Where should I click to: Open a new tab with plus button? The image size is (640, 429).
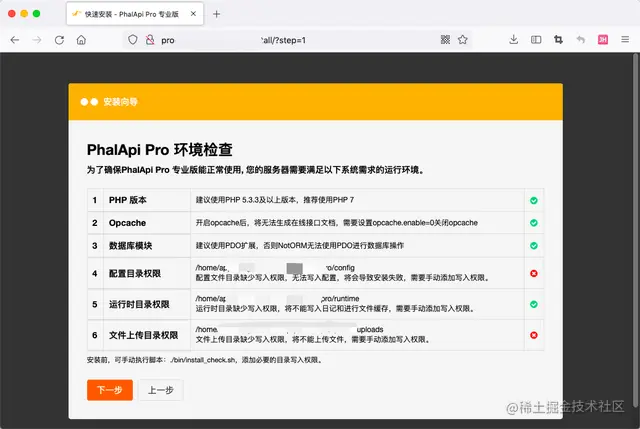point(217,14)
